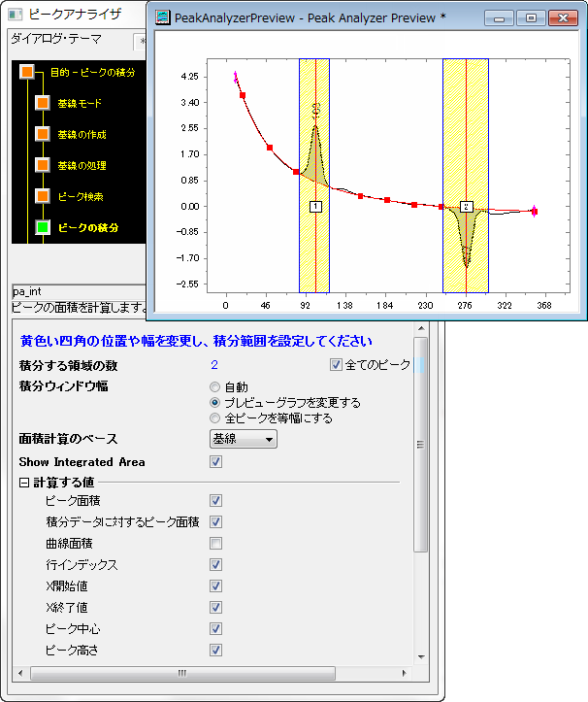Go to the 基線の処理 page label

(82, 165)
